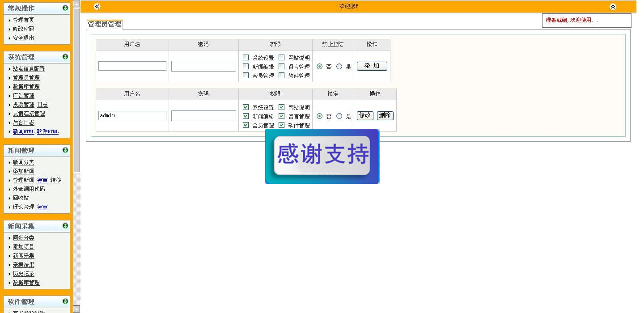Open the 新闻分类 link
This screenshot has width=644, height=313.
pyautogui.click(x=23, y=162)
